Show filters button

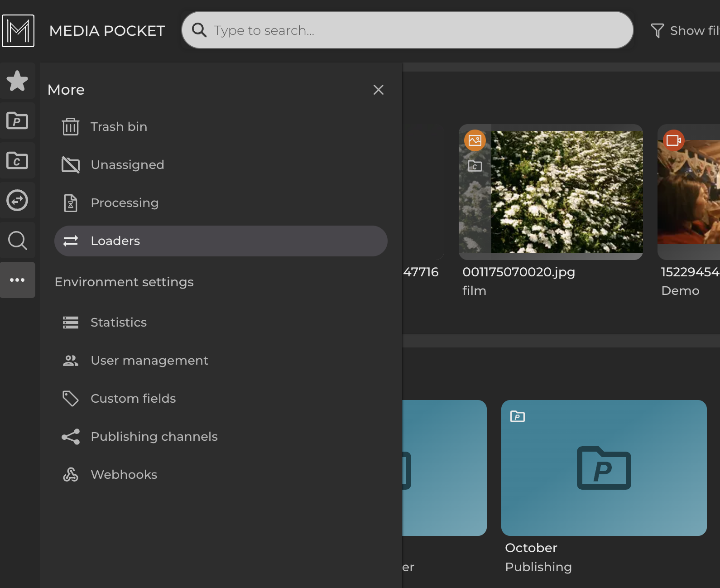coord(685,31)
